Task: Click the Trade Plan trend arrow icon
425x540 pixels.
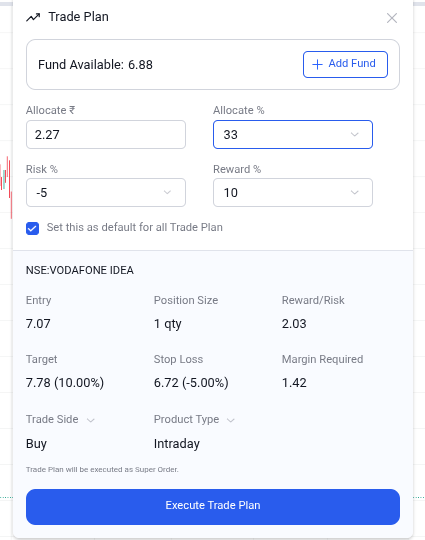Action: coord(33,17)
